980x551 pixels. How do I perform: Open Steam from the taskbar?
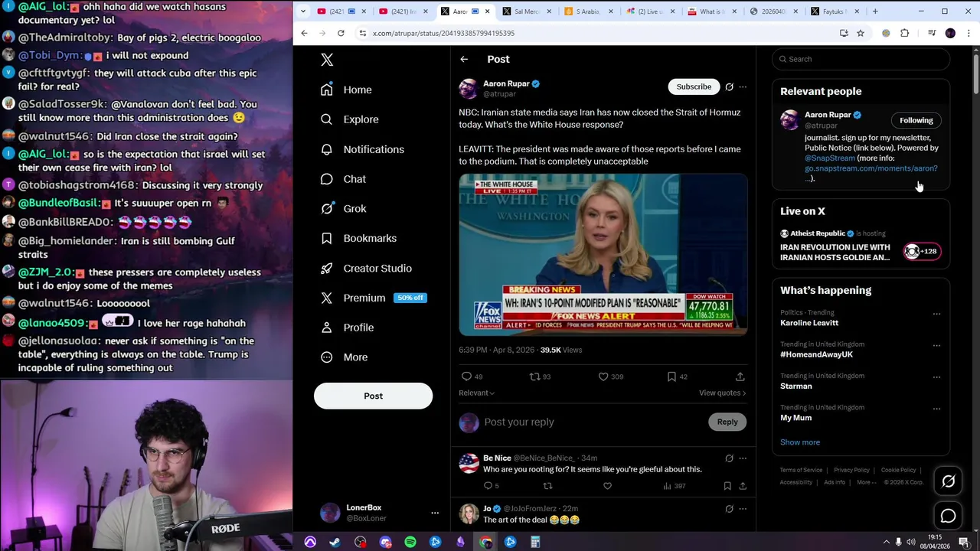coord(335,543)
